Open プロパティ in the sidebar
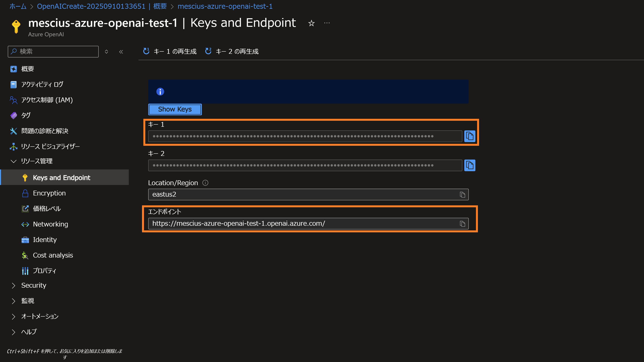Image resolution: width=644 pixels, height=362 pixels. tap(64, 271)
